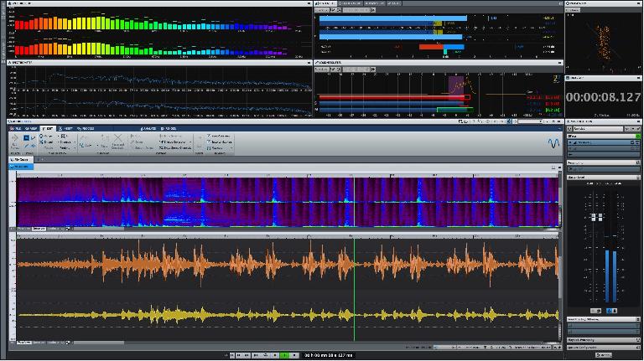The image size is (644, 361).
Task: Click the upper pane horizontal scrollbar
Action: point(99,229)
